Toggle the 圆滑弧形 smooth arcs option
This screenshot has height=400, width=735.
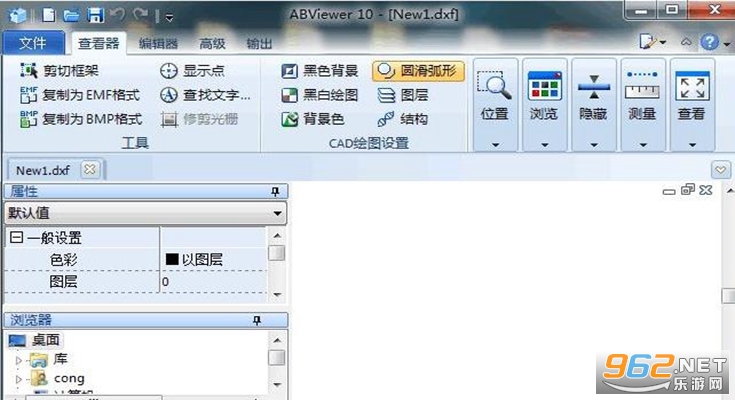click(x=418, y=71)
